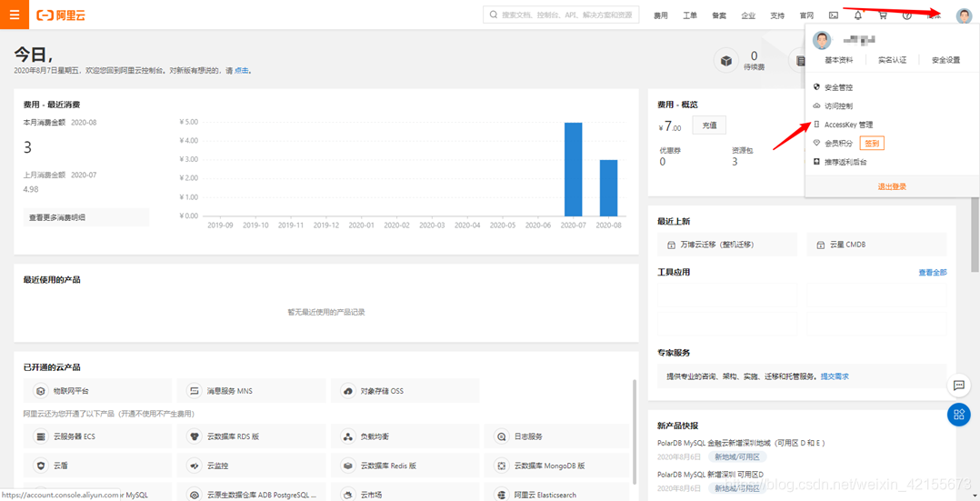Open 万博云迁移 (整机迁移) new item
The height and width of the screenshot is (501, 980).
[727, 245]
